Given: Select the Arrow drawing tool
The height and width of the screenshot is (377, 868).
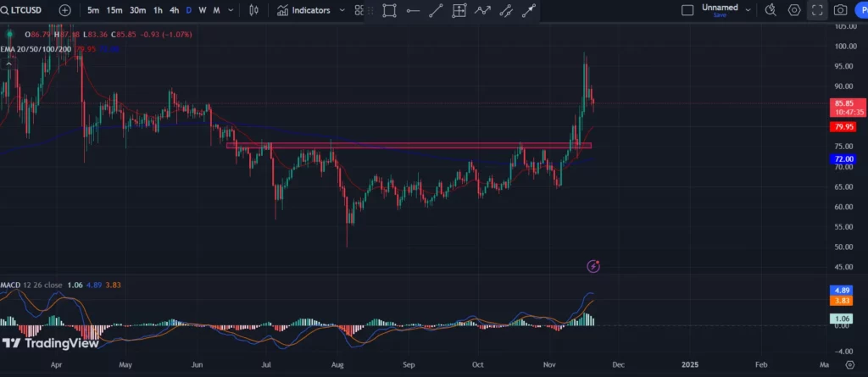Looking at the screenshot, I should [529, 10].
